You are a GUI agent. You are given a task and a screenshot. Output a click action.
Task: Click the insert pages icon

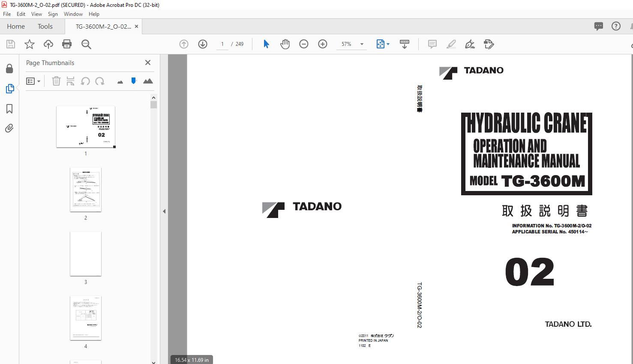[71, 81]
